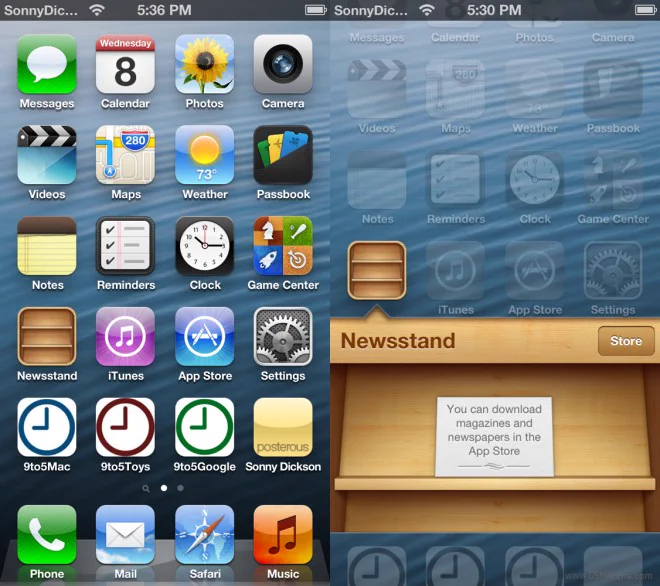Tap dimmed Passbook icon on right screen
Image resolution: width=660 pixels, height=586 pixels.
click(x=613, y=89)
